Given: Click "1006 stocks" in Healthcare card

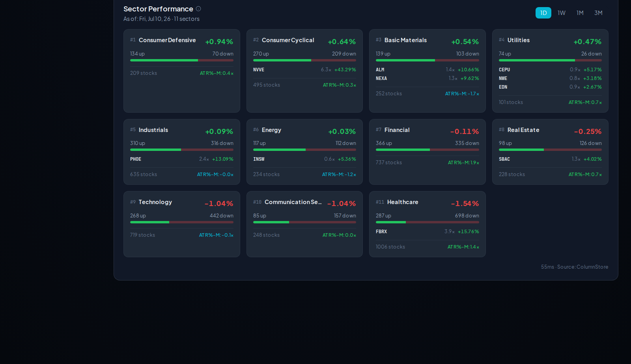Looking at the screenshot, I should tap(390, 247).
